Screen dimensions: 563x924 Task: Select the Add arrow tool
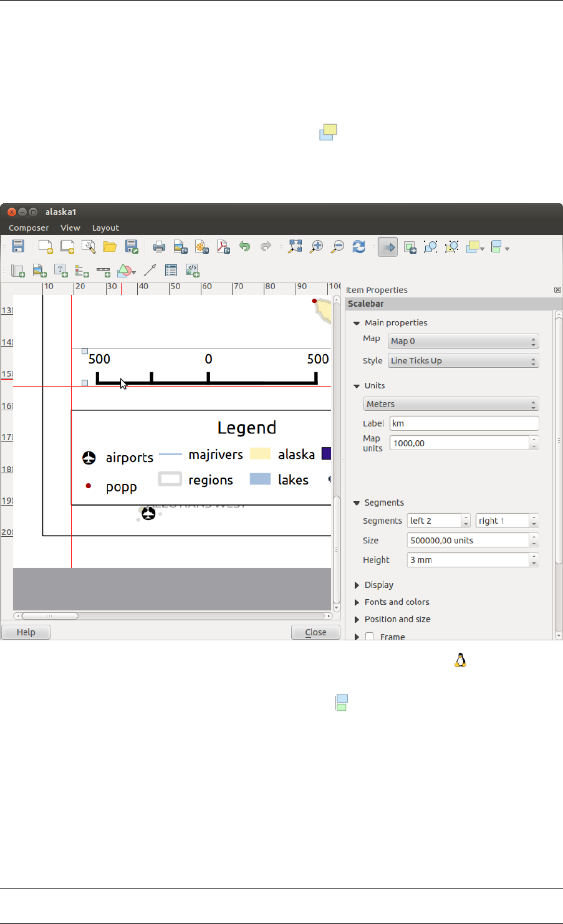click(150, 271)
